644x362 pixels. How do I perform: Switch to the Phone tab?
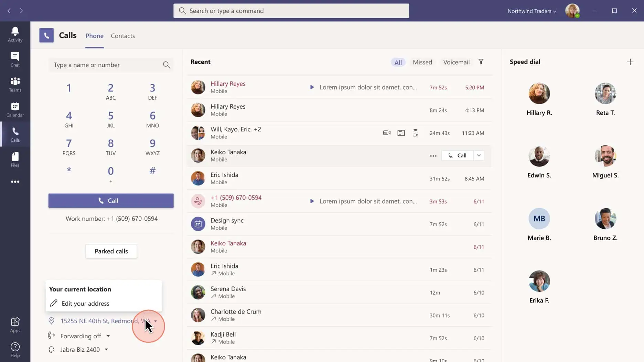click(x=94, y=36)
